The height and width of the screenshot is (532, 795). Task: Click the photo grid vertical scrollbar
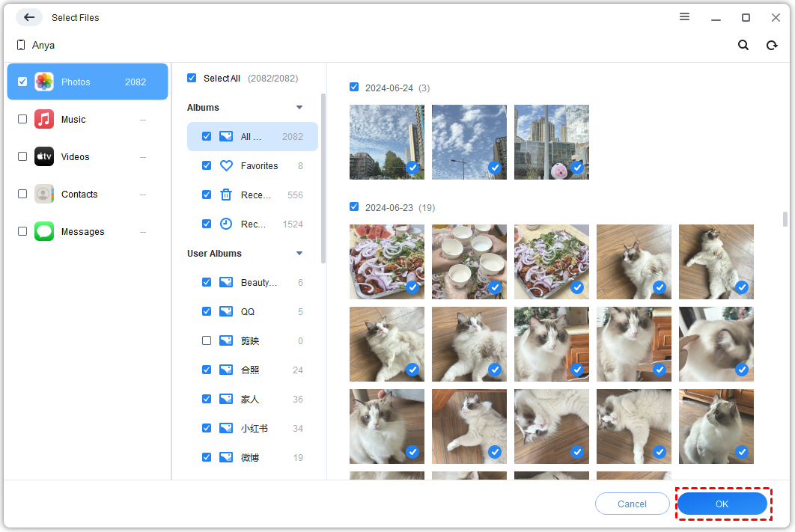point(785,218)
